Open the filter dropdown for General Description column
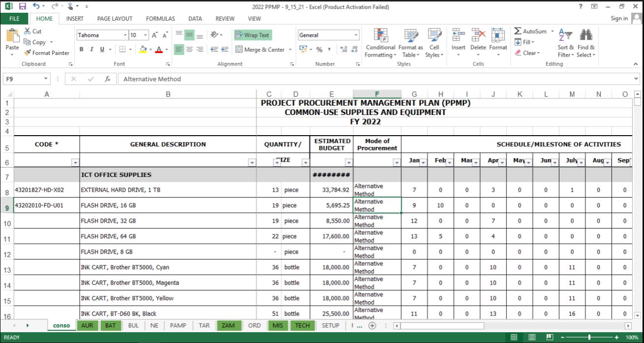The image size is (644, 343). [252, 163]
